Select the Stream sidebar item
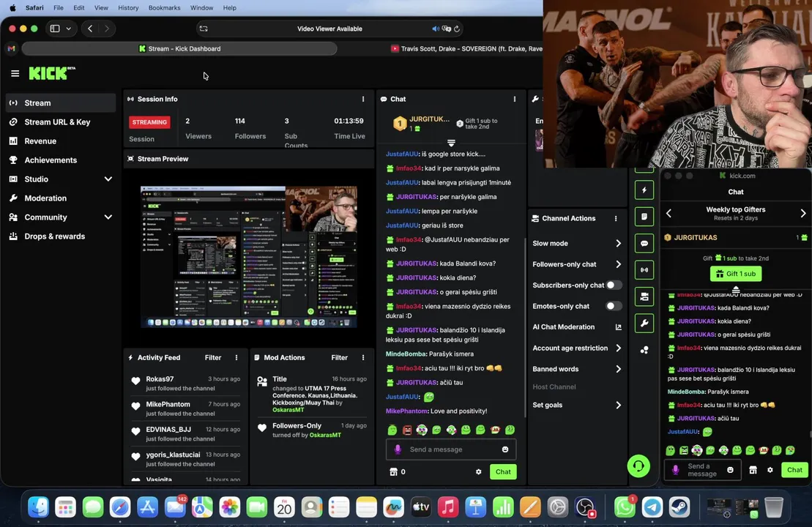This screenshot has width=812, height=527. point(61,103)
